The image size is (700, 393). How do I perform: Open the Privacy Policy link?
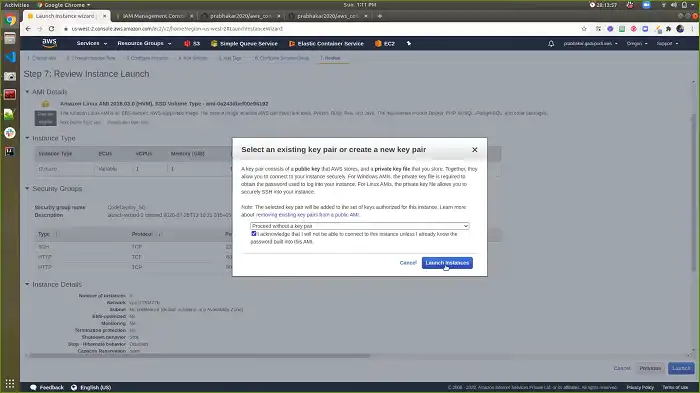[640, 387]
